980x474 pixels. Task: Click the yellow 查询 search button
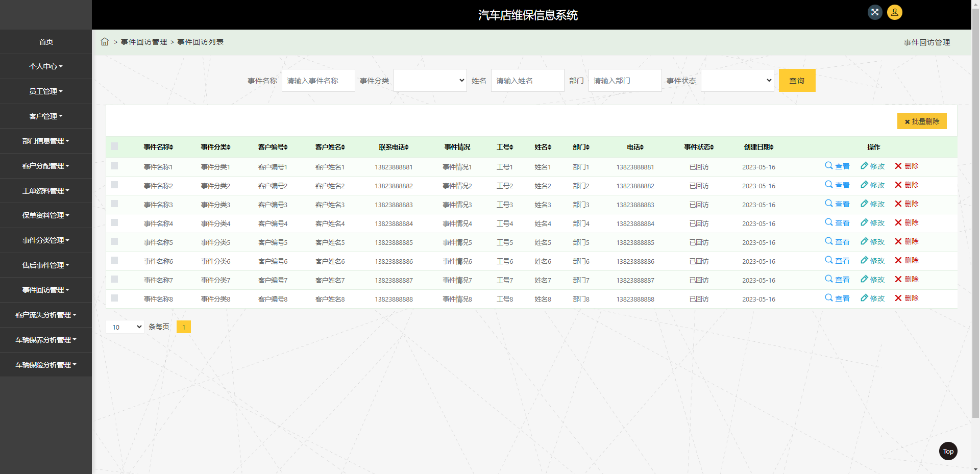click(797, 81)
